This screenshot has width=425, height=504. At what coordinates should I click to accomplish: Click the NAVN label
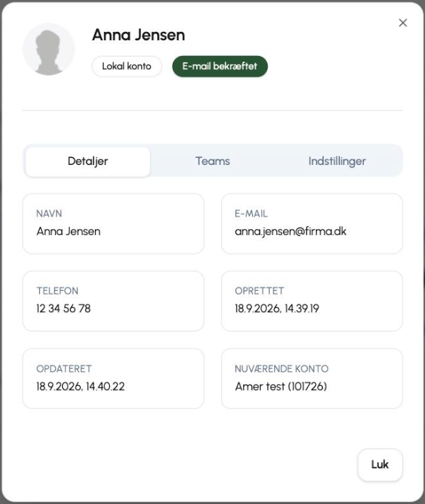tap(49, 214)
